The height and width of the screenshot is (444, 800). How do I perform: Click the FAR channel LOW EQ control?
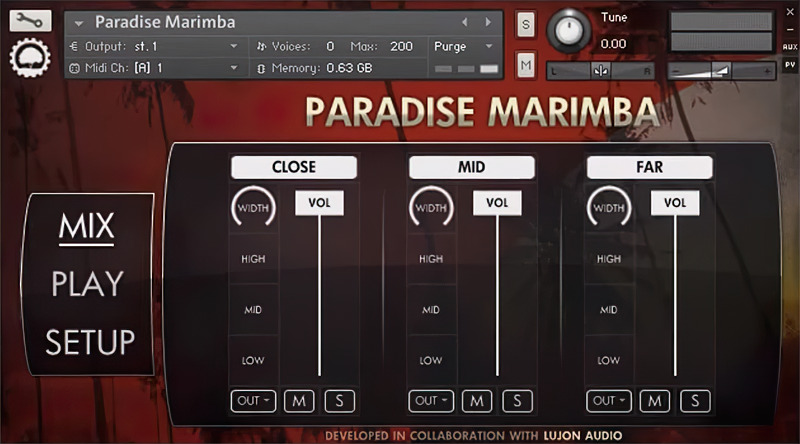tap(609, 360)
